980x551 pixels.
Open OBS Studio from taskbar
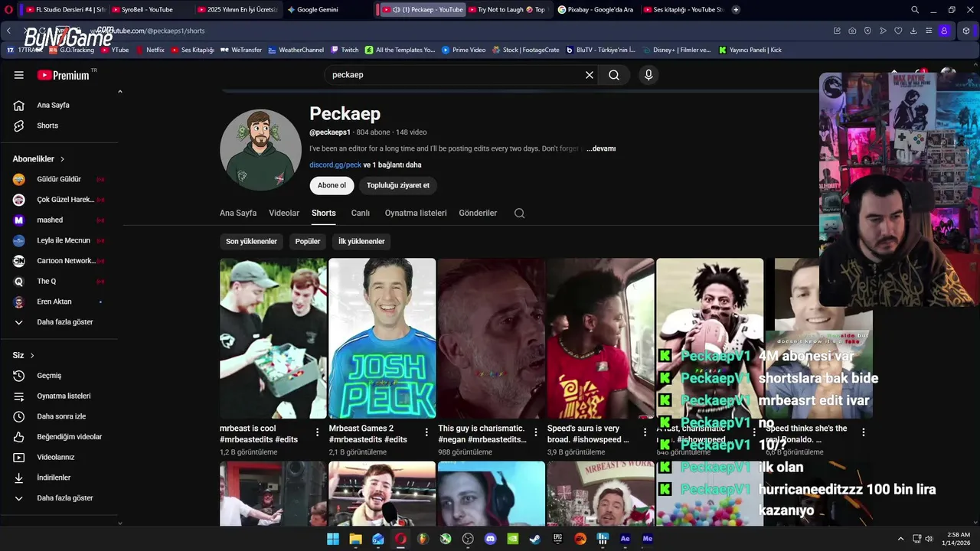[x=468, y=539]
